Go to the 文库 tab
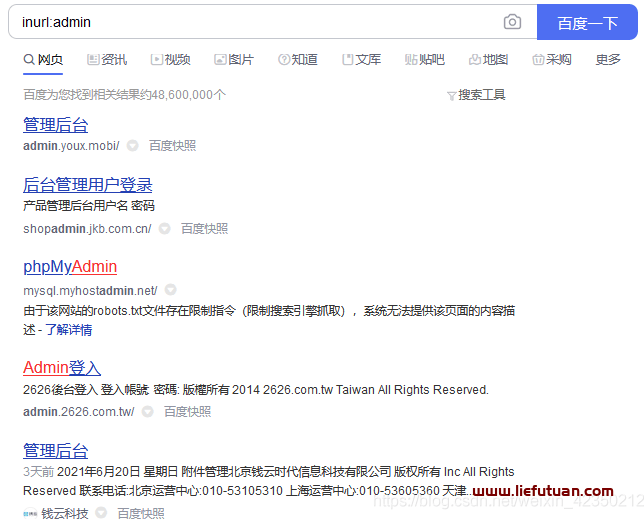 click(361, 60)
